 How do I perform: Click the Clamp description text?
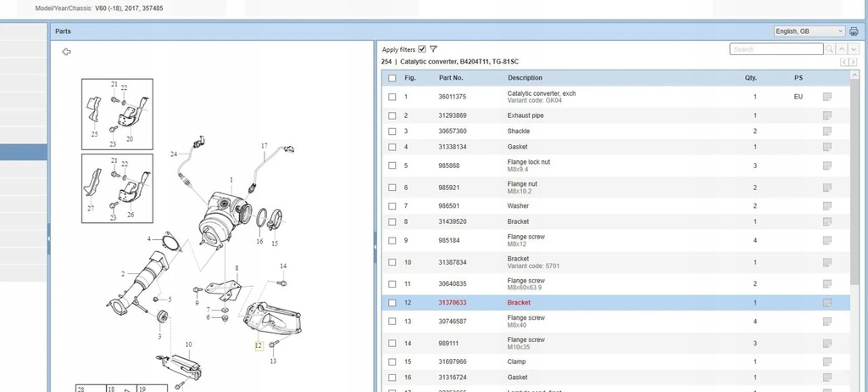(x=516, y=362)
